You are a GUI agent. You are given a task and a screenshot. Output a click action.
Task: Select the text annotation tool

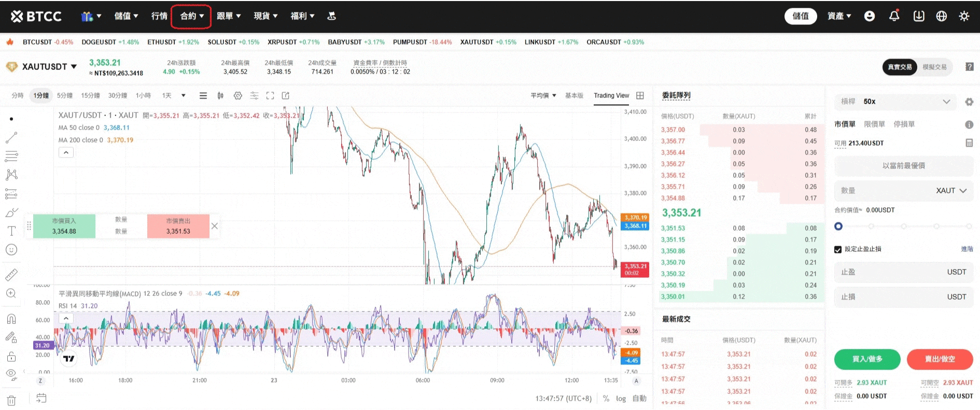pyautogui.click(x=11, y=231)
